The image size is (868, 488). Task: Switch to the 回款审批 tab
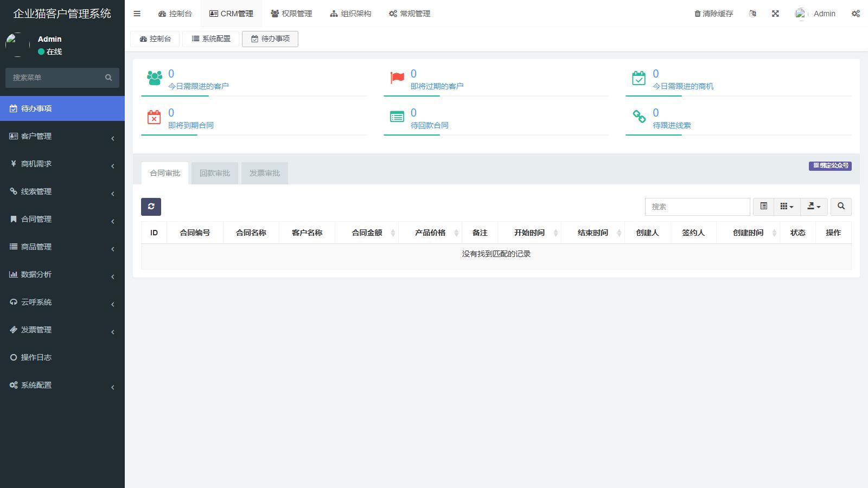click(215, 173)
